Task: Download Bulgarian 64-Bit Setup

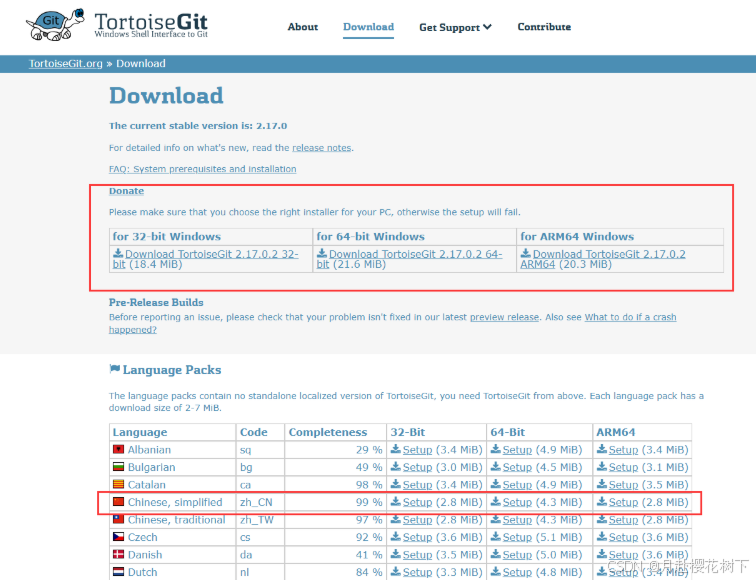Action: click(x=517, y=467)
